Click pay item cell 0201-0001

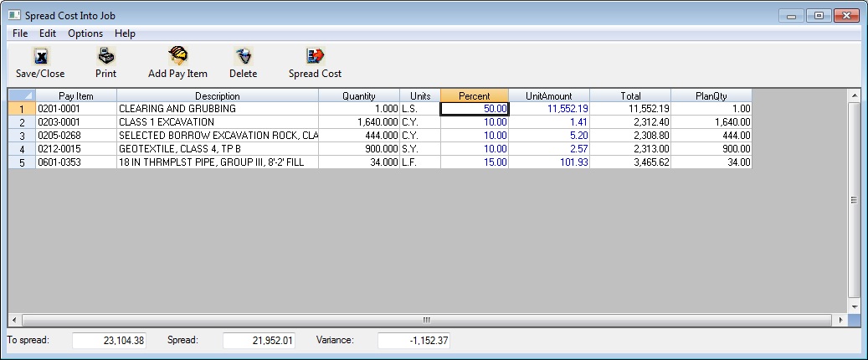coord(76,109)
